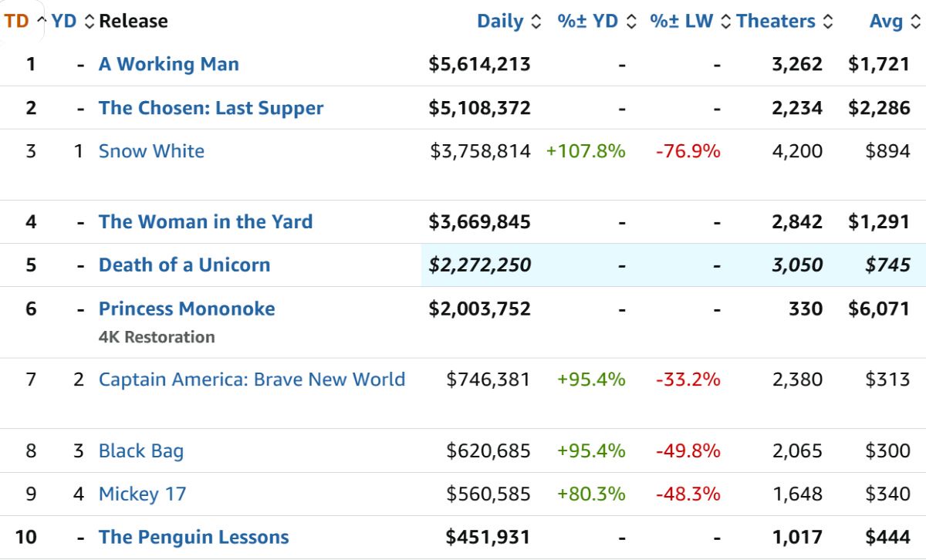Open The Chosen: Last Supper link
The height and width of the screenshot is (560, 926).
coord(211,108)
